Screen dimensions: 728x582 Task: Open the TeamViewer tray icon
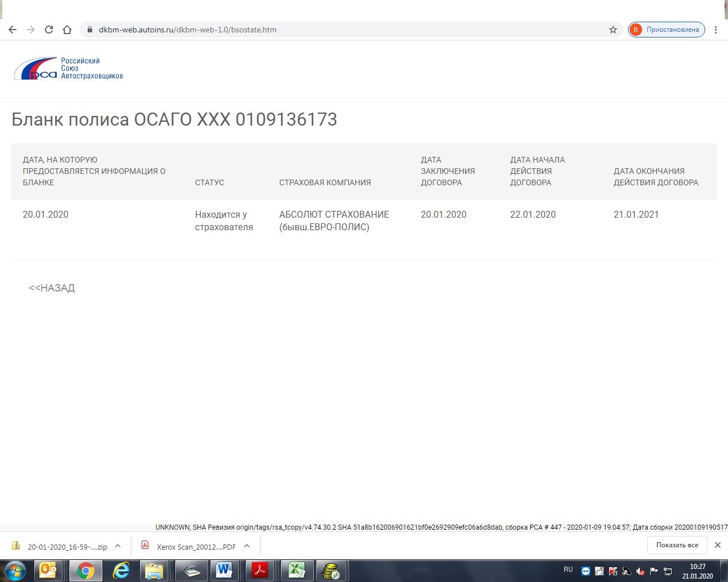click(x=586, y=571)
